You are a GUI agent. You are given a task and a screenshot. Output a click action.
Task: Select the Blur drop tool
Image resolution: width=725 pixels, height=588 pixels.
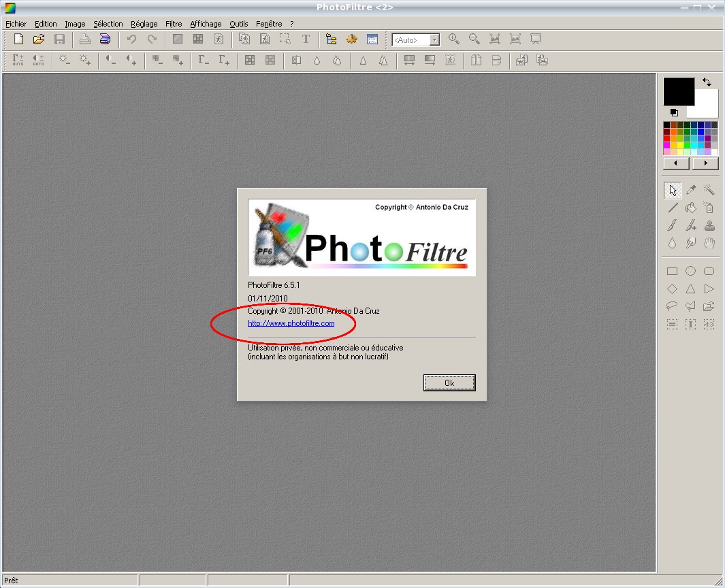click(673, 243)
